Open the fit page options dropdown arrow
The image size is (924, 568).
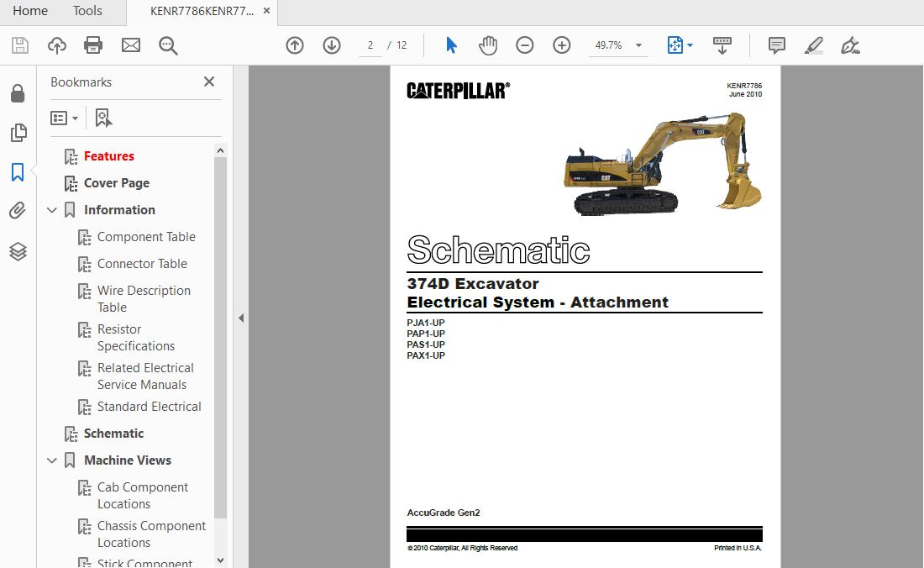(690, 45)
